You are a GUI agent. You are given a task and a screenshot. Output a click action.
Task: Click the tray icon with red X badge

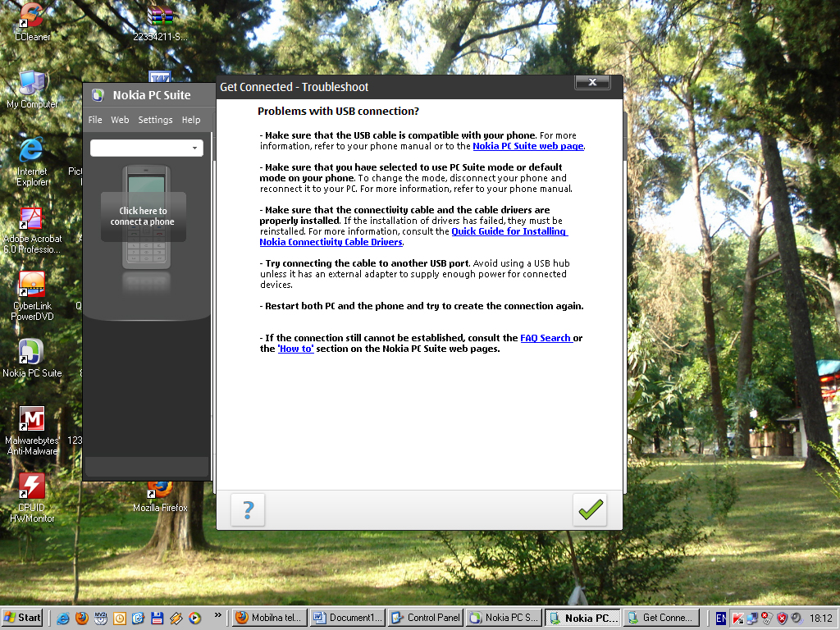(x=767, y=619)
